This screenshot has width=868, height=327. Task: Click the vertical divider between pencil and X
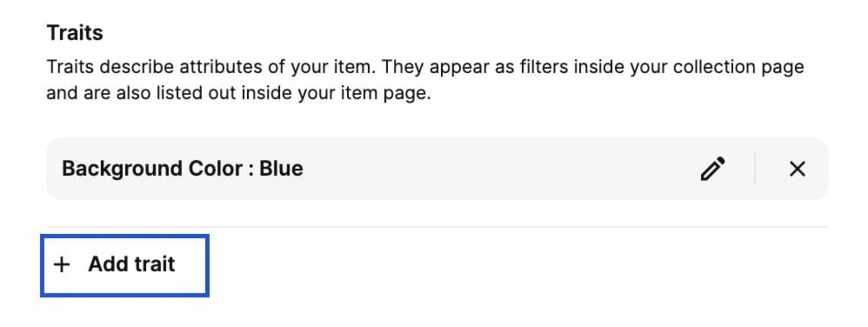tap(755, 169)
